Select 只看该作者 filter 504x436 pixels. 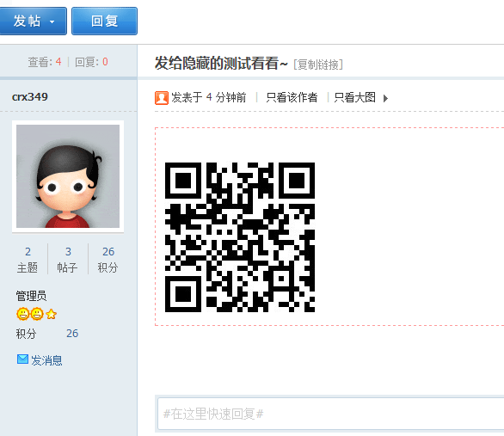coord(292,97)
